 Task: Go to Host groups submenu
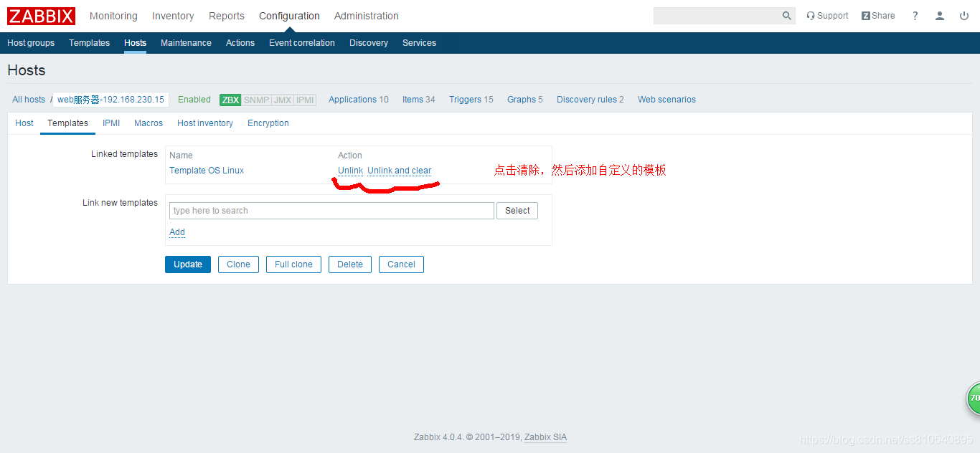[31, 43]
